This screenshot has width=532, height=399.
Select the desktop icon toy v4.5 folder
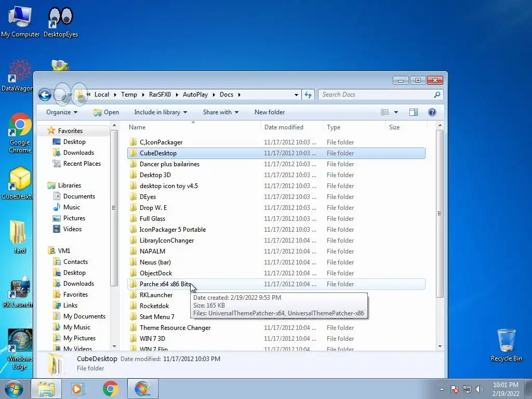[x=276, y=186]
